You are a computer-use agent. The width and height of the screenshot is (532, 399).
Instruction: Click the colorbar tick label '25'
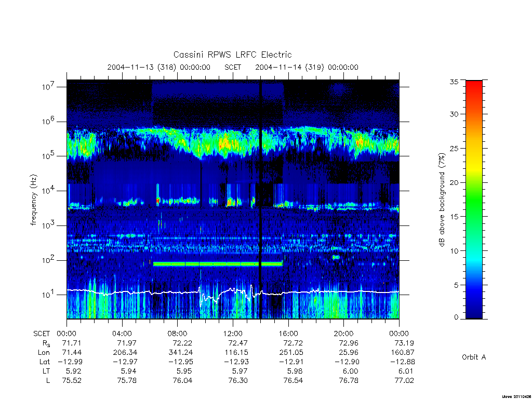[x=454, y=149]
